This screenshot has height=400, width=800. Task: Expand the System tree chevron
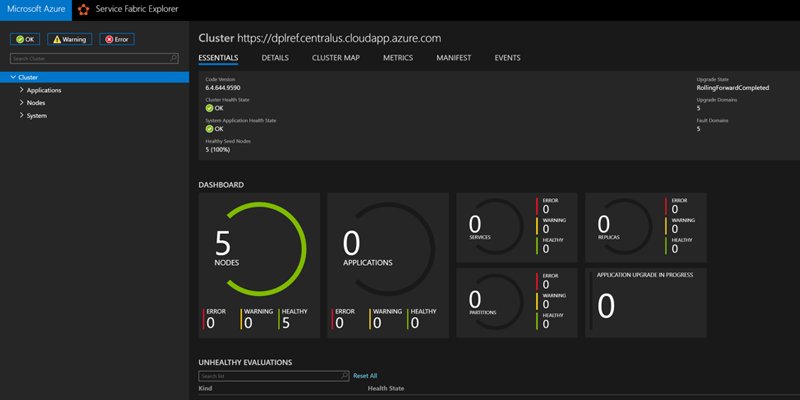[21, 115]
